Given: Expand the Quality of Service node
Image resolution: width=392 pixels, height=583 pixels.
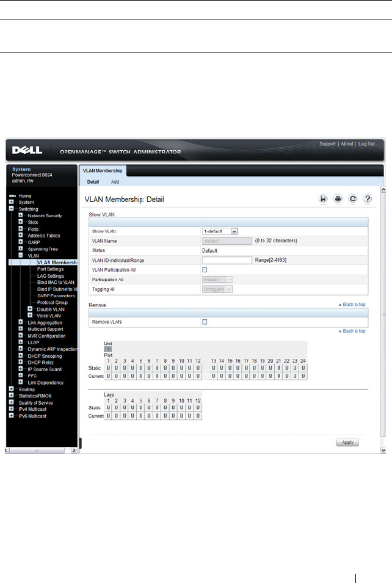Looking at the screenshot, I should click(x=12, y=402).
